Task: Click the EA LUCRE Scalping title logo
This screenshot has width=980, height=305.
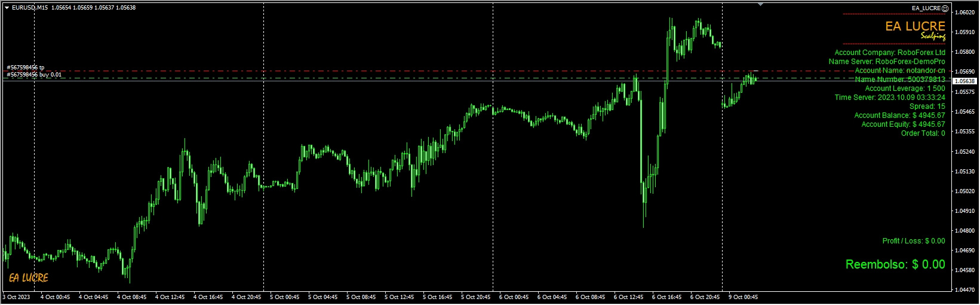Action: tap(915, 29)
